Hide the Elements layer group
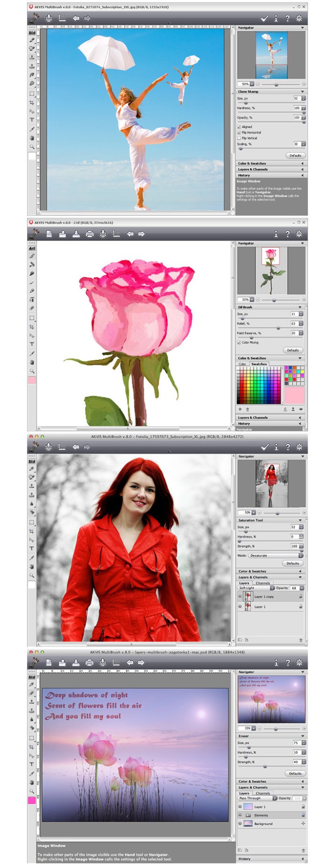This screenshot has height=868, width=335. click(x=240, y=815)
